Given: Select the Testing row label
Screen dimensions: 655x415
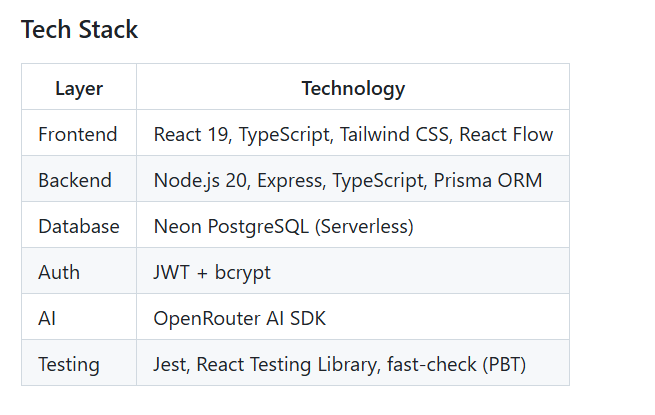Looking at the screenshot, I should (x=69, y=364).
